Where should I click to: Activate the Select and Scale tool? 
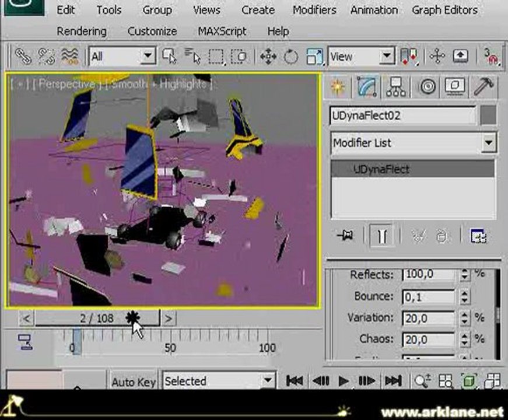coord(314,57)
